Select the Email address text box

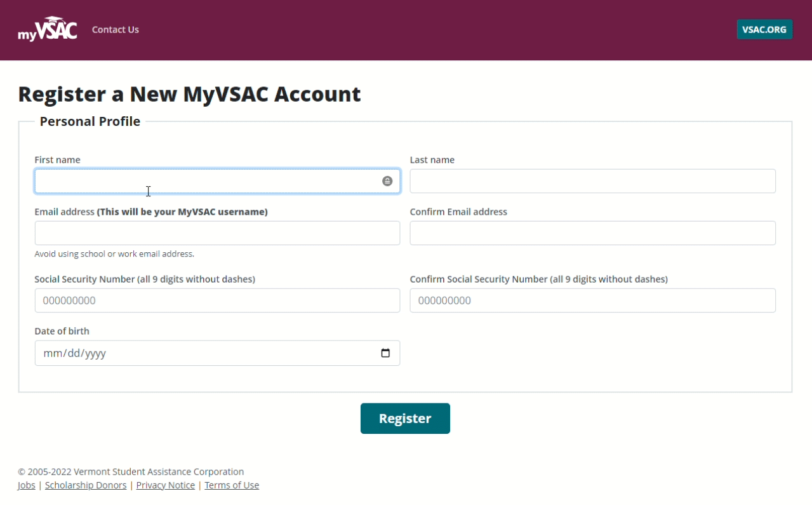217,233
